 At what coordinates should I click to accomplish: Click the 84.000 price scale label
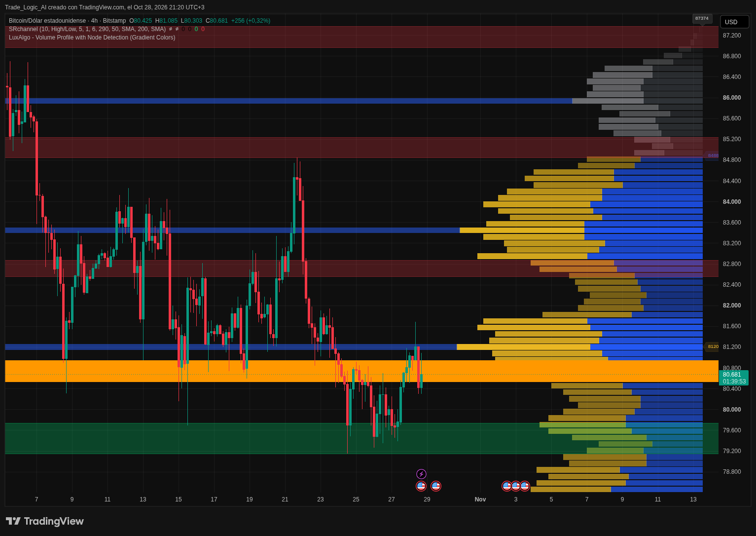[x=732, y=202]
